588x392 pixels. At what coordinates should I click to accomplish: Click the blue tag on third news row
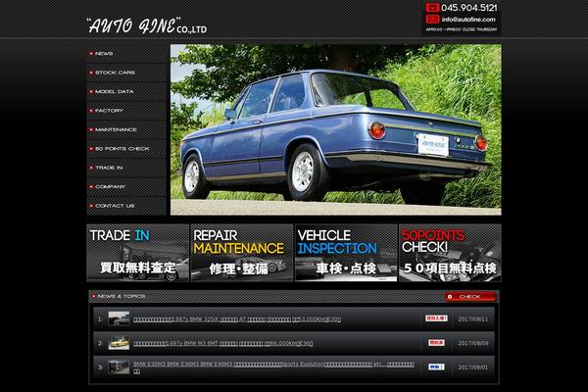(436, 367)
